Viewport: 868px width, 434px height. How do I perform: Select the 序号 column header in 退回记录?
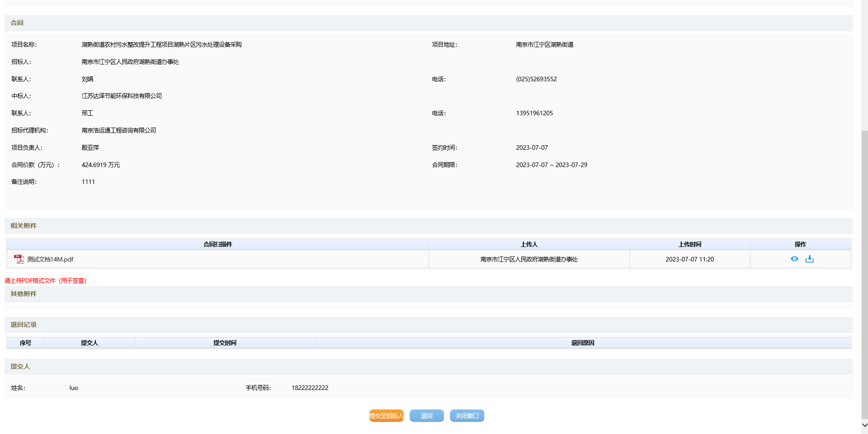point(25,343)
